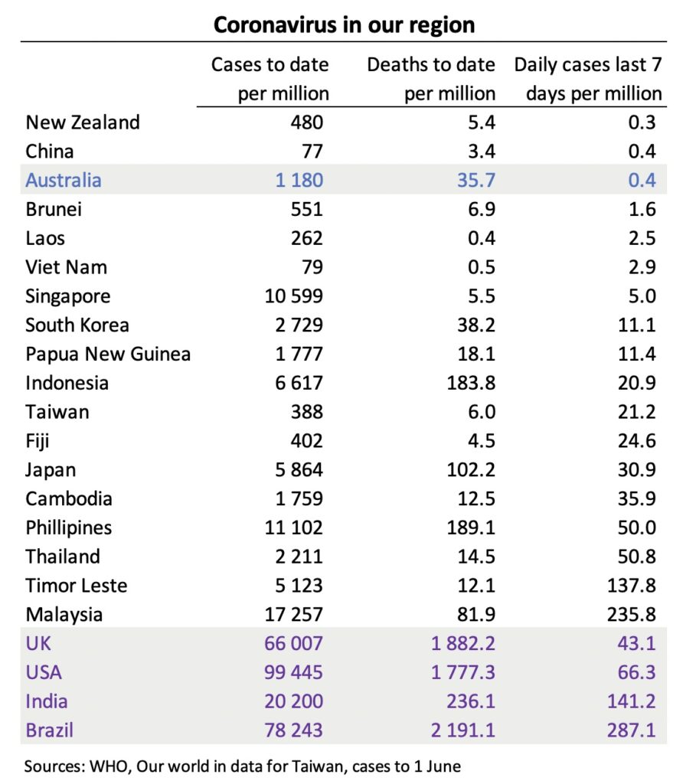The height and width of the screenshot is (784, 696).
Task: Click the 'Deaths to date per million' header
Action: point(431,79)
